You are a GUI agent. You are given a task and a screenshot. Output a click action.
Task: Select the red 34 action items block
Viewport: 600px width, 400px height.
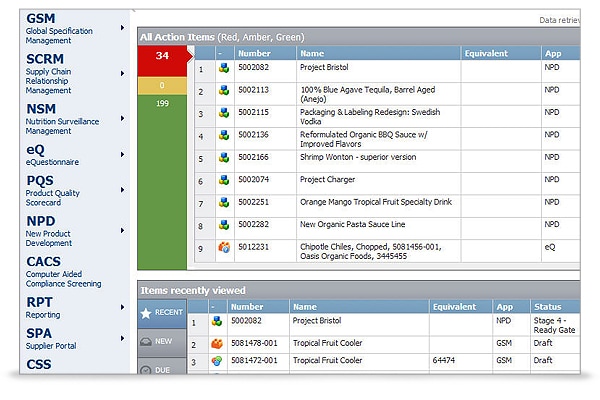click(x=161, y=56)
